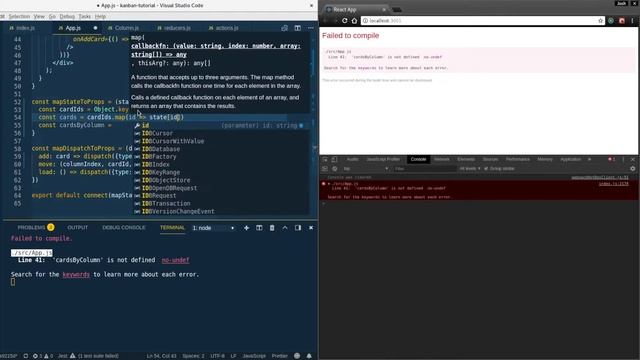Open the Debug menu
This screenshot has width=640, height=360.
click(x=67, y=16)
